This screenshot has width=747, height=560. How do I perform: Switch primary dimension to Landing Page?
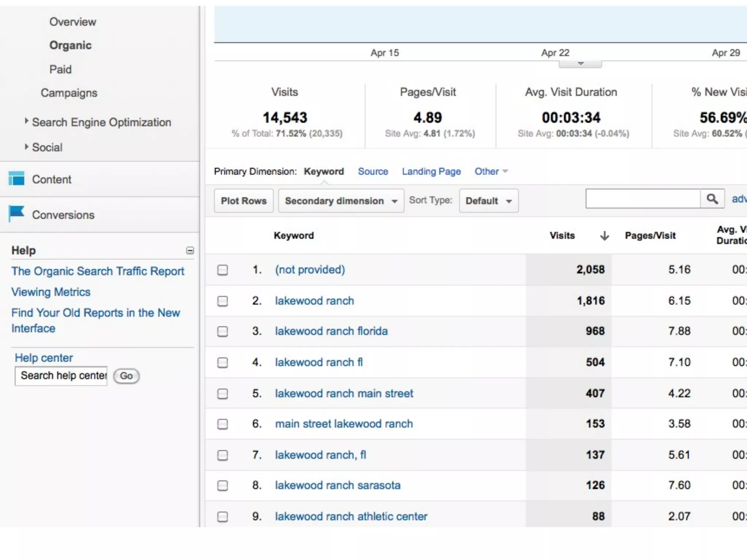click(x=431, y=171)
